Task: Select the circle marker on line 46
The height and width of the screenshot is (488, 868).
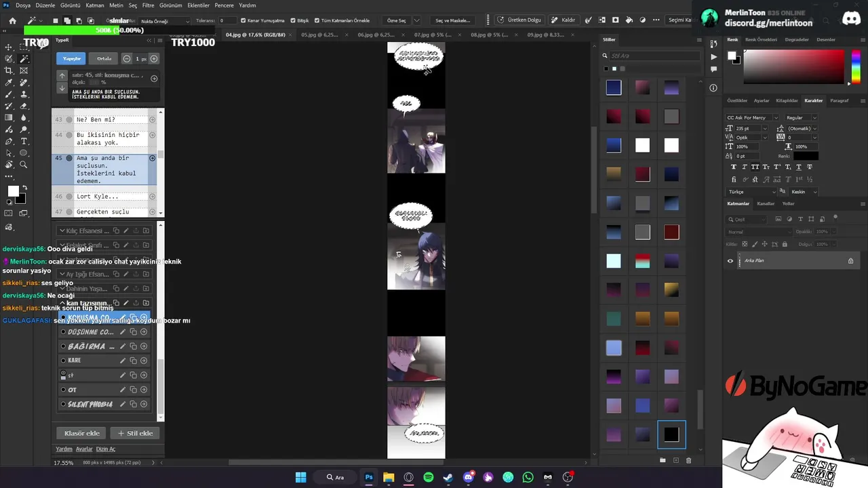Action: click(x=68, y=197)
